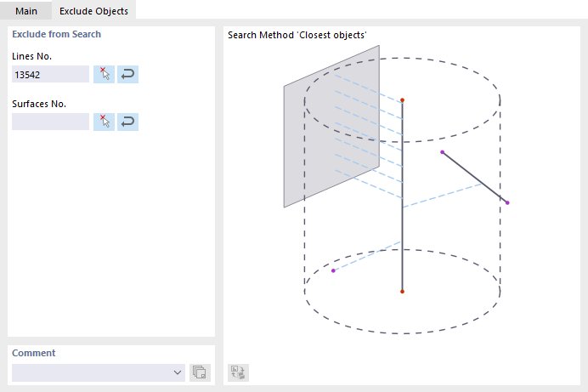Pick surfaces graphically with select icon

point(104,122)
